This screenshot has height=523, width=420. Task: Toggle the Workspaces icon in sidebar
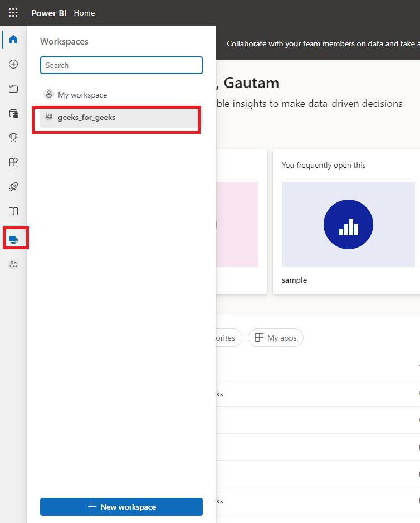click(13, 239)
